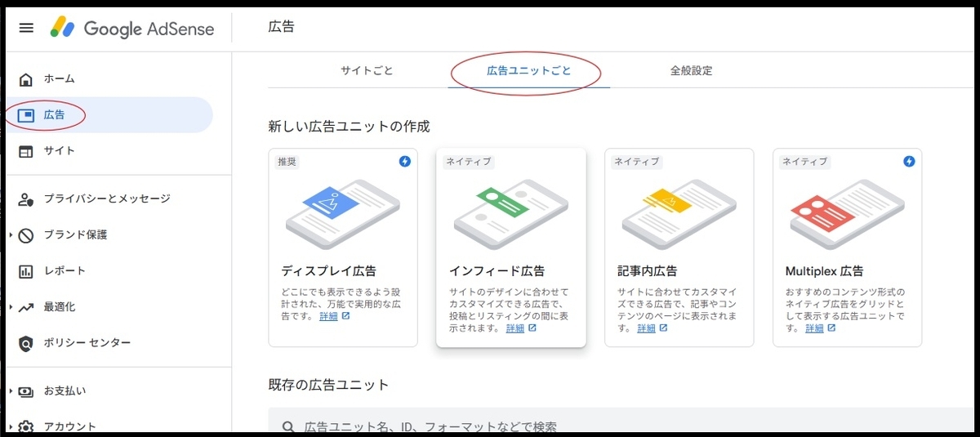Open the 全般設定 tab
This screenshot has width=980, height=437.
pos(691,71)
